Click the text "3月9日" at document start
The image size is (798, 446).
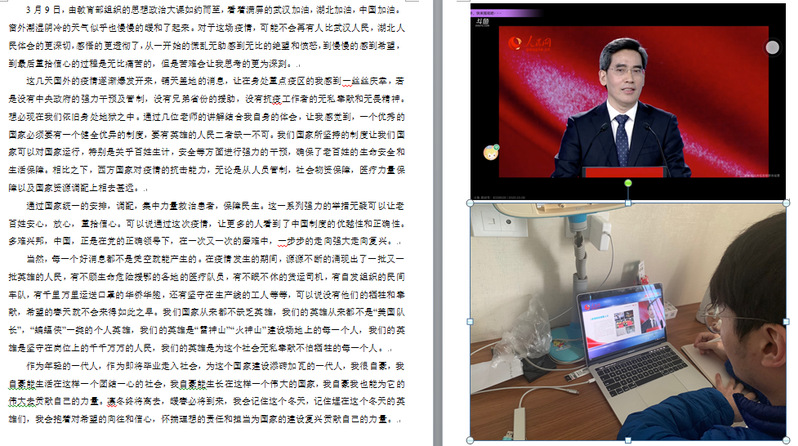pyautogui.click(x=44, y=10)
